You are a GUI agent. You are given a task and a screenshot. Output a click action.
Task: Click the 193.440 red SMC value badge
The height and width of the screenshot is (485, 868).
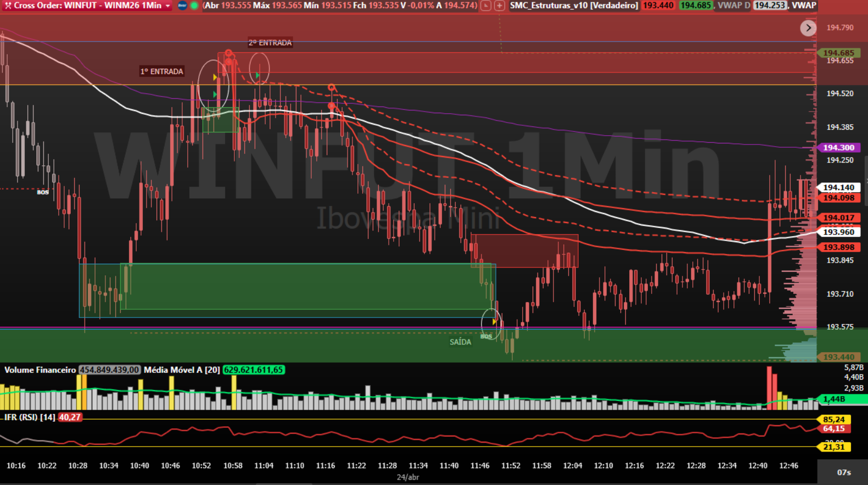(658, 5)
